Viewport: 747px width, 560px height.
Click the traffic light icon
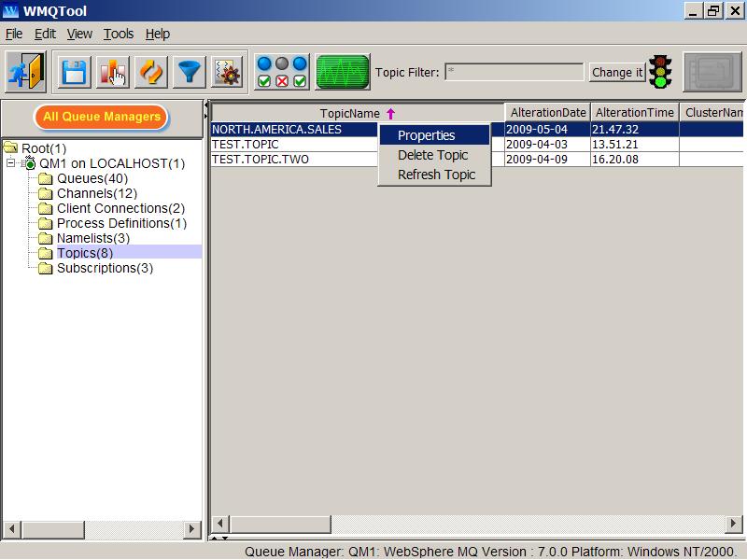point(661,72)
